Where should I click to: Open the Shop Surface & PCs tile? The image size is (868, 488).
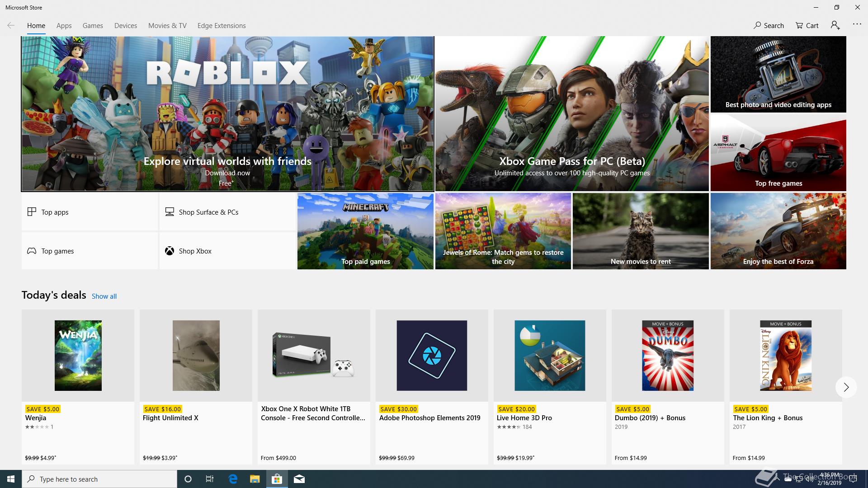coord(227,212)
